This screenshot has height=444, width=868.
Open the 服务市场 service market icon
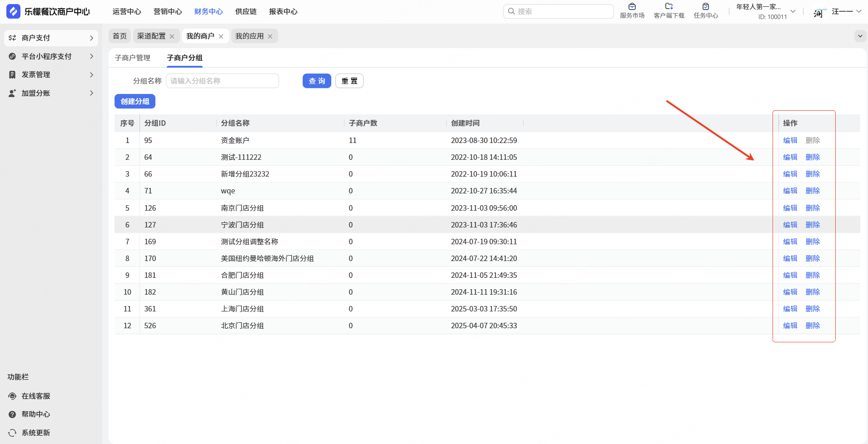(x=632, y=7)
